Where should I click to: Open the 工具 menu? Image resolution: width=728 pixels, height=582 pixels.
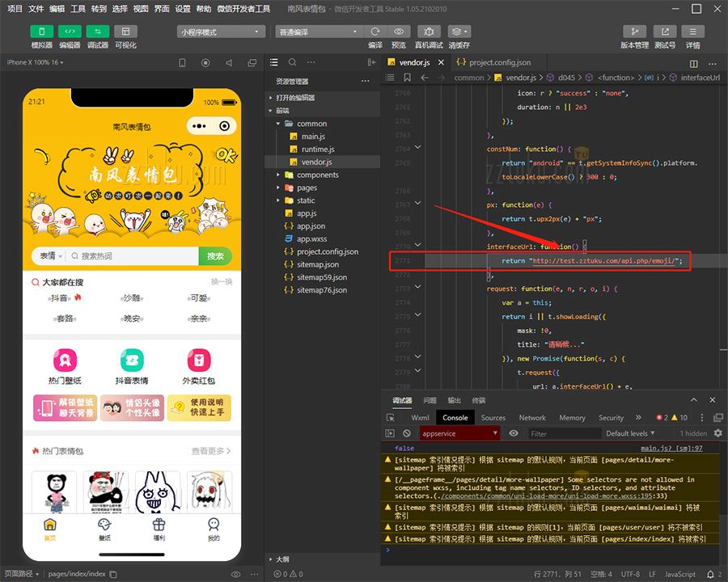(78, 9)
